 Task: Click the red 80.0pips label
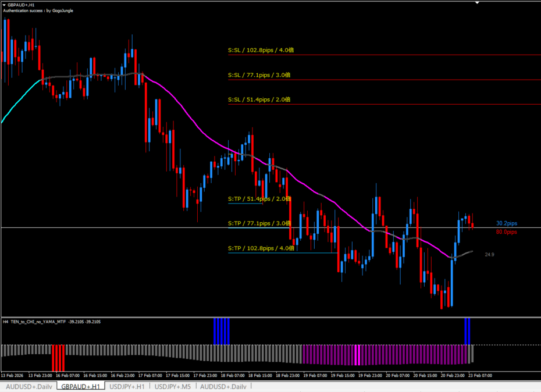(506, 232)
